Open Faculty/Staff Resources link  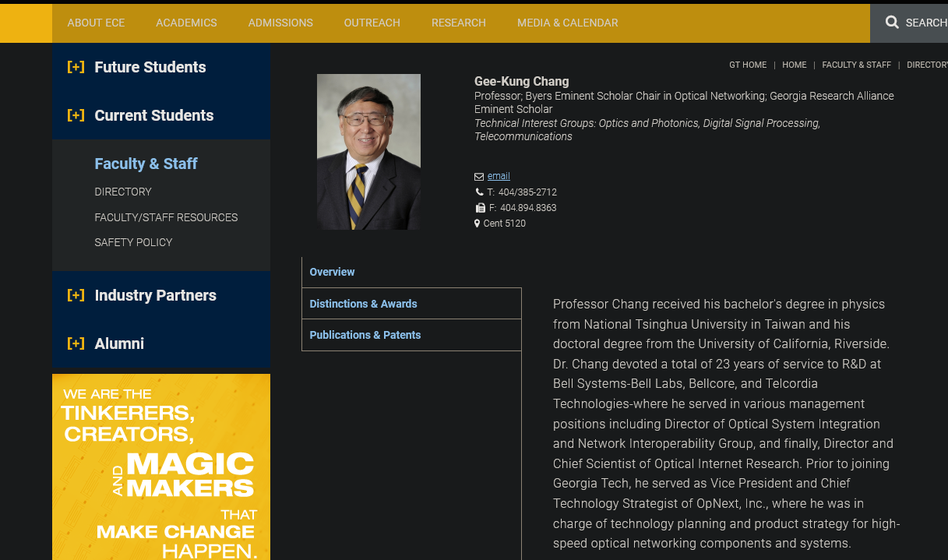(x=166, y=217)
